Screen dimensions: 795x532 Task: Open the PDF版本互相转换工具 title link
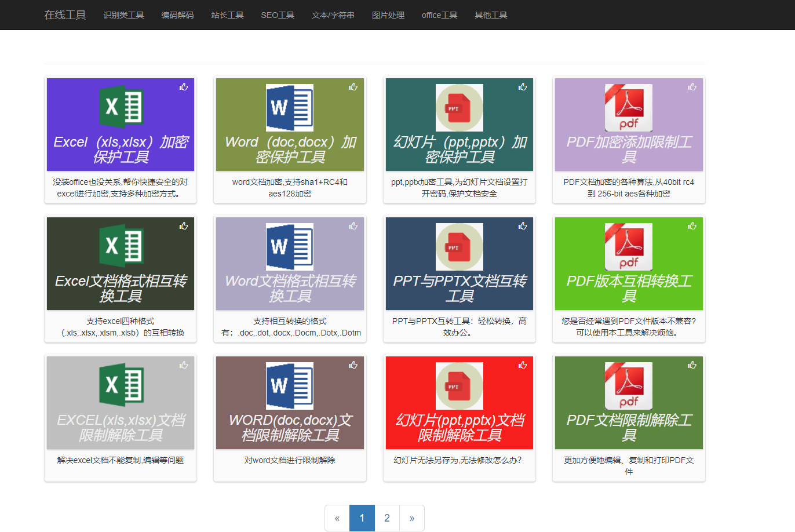[629, 289]
